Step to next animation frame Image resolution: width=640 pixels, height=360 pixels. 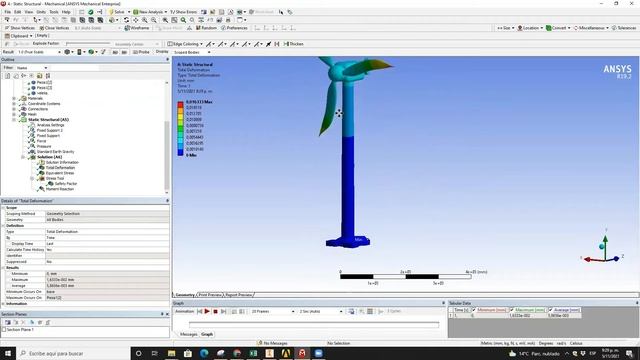(224, 311)
